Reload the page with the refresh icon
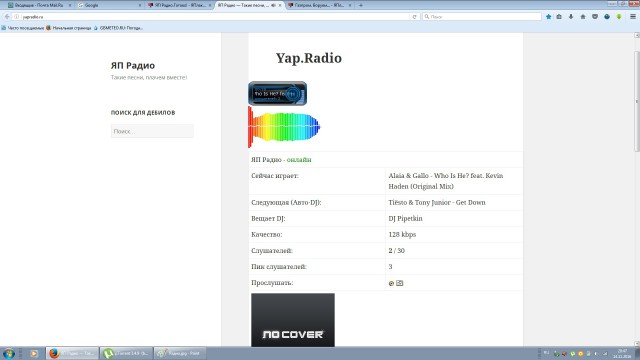The height and width of the screenshot is (360, 640). pos(414,17)
